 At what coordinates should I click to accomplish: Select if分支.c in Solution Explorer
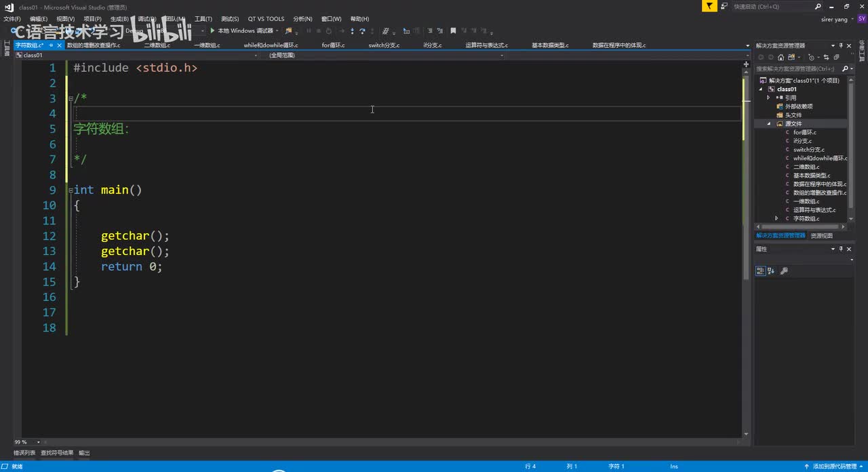coord(802,141)
